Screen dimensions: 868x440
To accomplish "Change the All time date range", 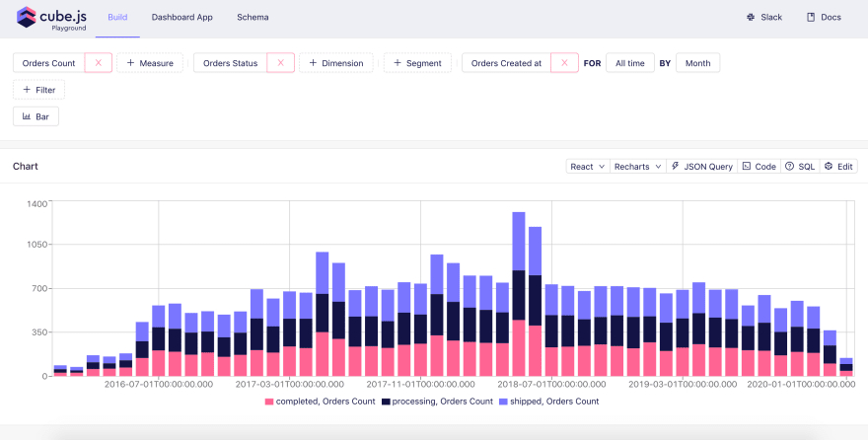I will coord(629,63).
